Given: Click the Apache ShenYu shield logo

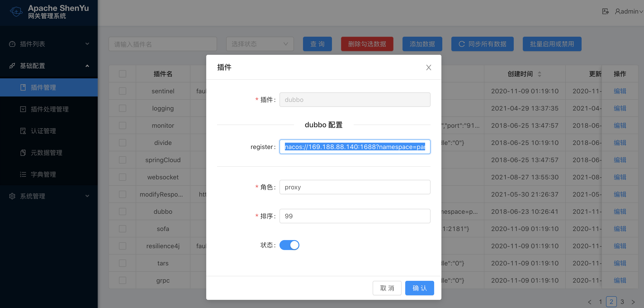Looking at the screenshot, I should [x=16, y=12].
